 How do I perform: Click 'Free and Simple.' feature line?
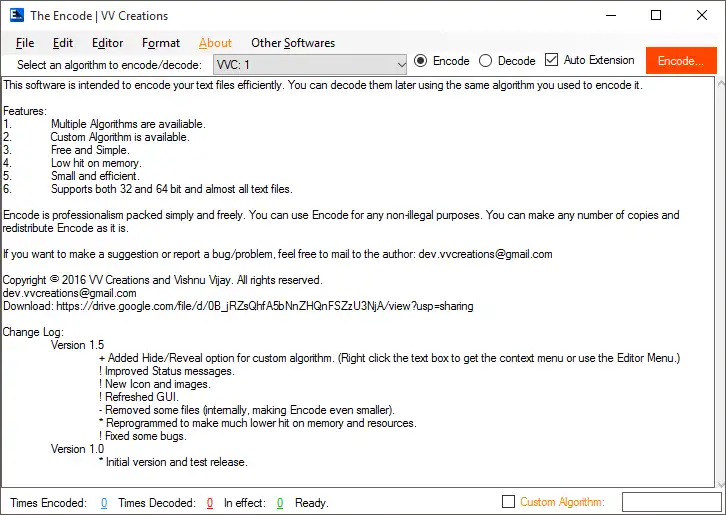point(90,150)
